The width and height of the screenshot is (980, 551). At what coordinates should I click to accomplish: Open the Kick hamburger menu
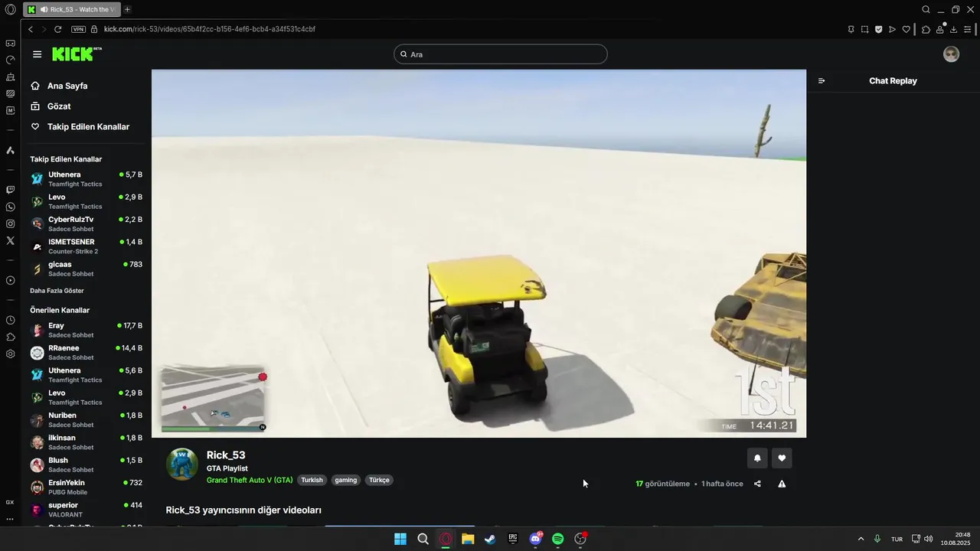[x=37, y=54]
